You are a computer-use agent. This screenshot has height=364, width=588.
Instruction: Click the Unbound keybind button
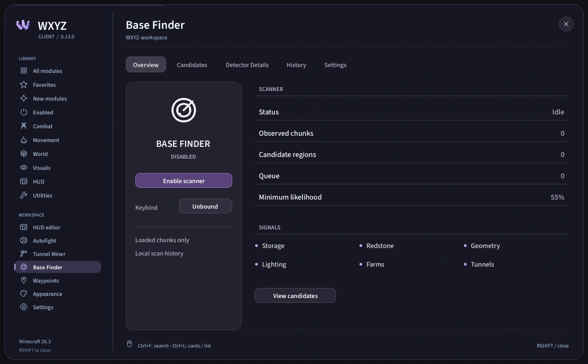point(205,206)
